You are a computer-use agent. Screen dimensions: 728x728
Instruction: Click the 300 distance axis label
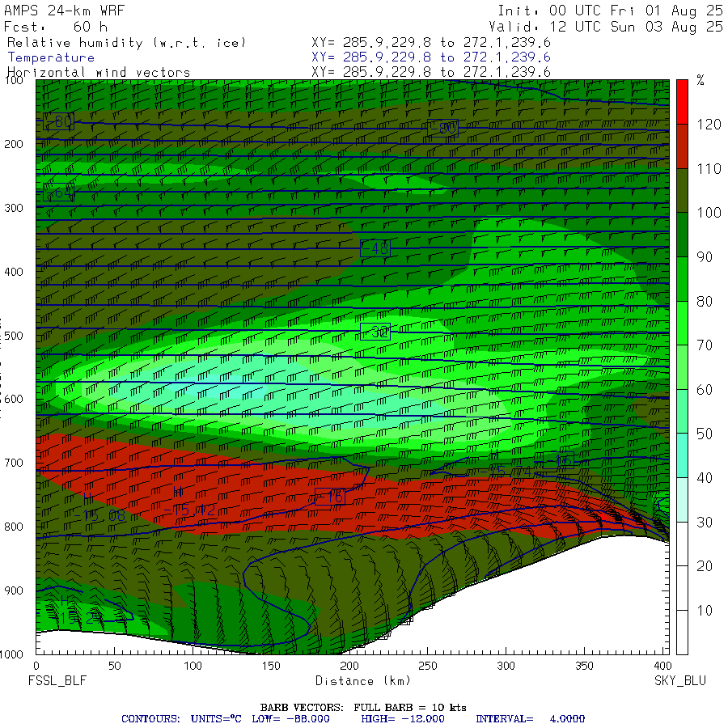[506, 667]
